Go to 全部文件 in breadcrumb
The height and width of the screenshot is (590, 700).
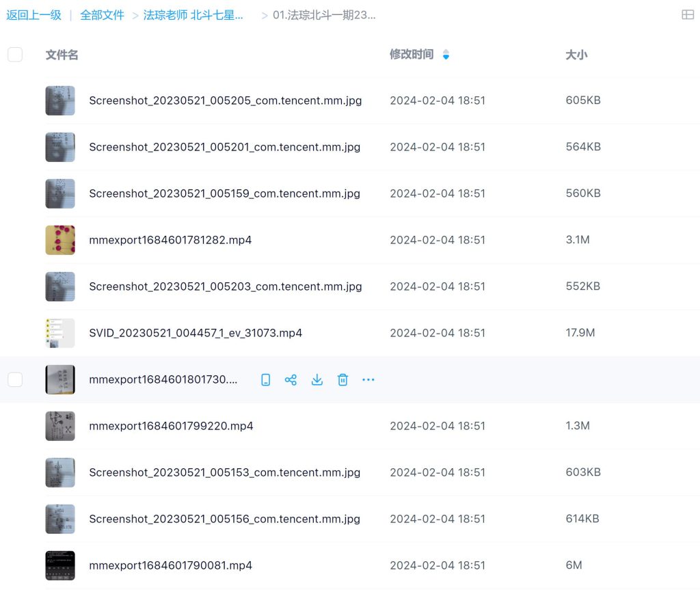103,15
